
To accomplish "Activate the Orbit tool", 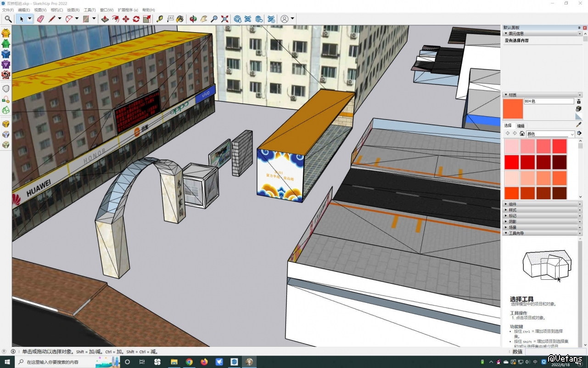I will tap(193, 19).
